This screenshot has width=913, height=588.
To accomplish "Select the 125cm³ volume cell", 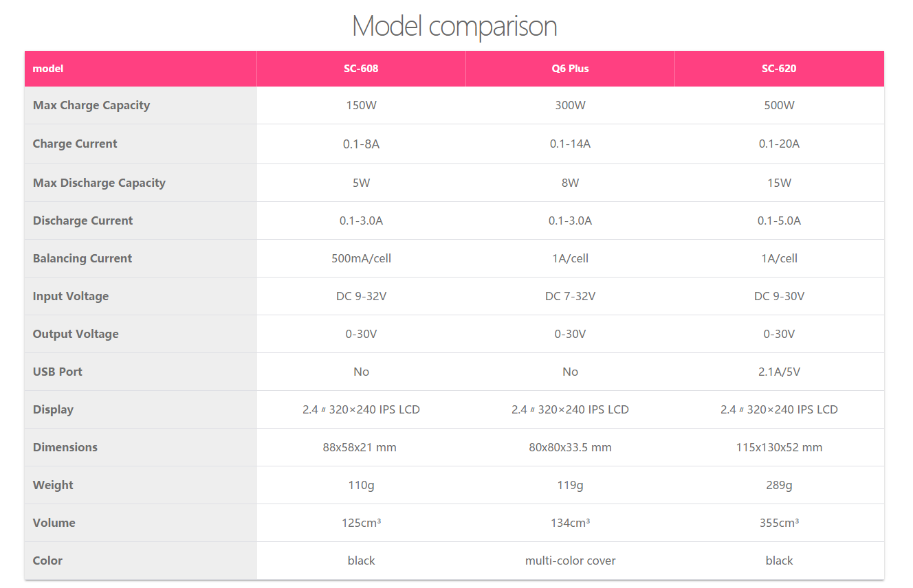I will click(x=361, y=523).
